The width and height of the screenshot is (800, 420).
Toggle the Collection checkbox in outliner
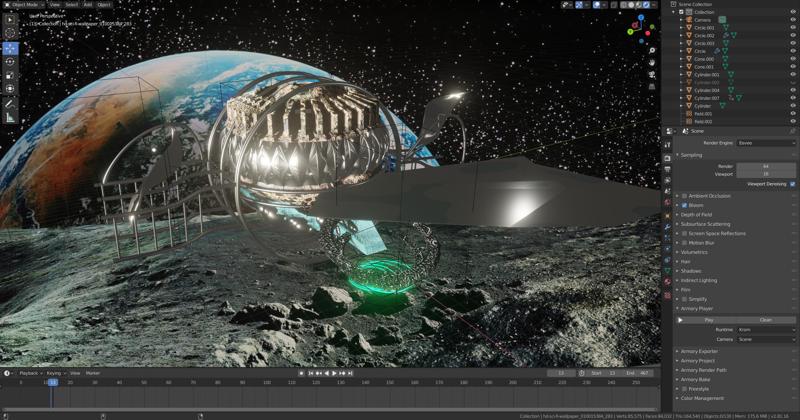click(x=681, y=12)
